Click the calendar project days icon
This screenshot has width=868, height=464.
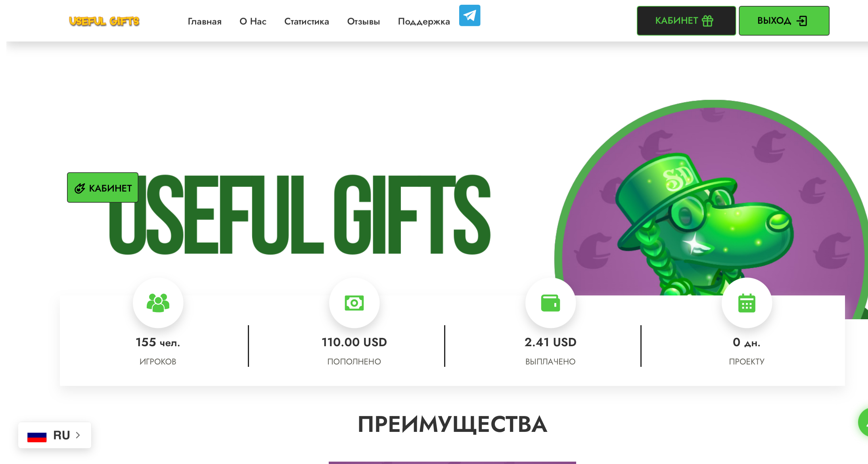(747, 303)
